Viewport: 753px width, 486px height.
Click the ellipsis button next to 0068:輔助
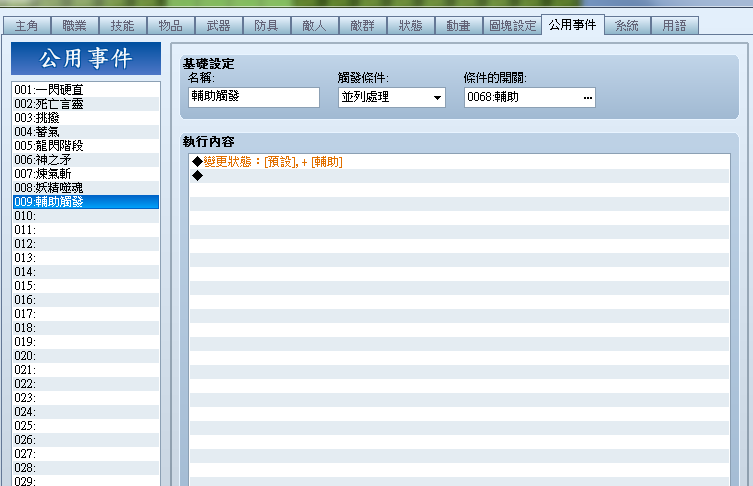point(587,97)
